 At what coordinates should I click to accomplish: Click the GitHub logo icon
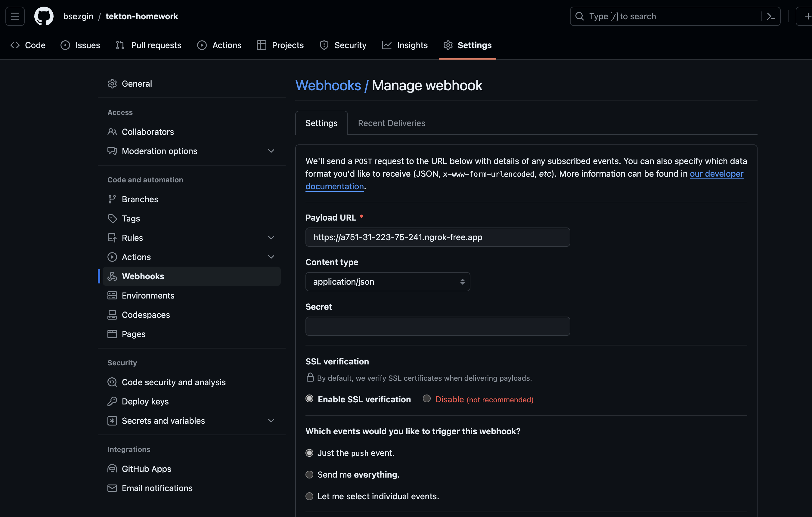point(44,16)
